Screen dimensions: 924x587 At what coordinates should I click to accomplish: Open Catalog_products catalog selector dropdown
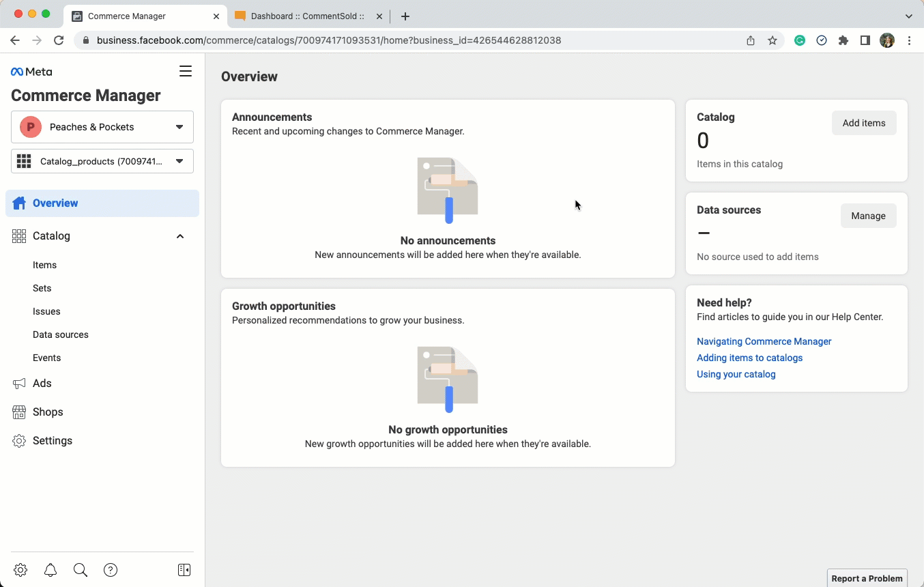102,161
